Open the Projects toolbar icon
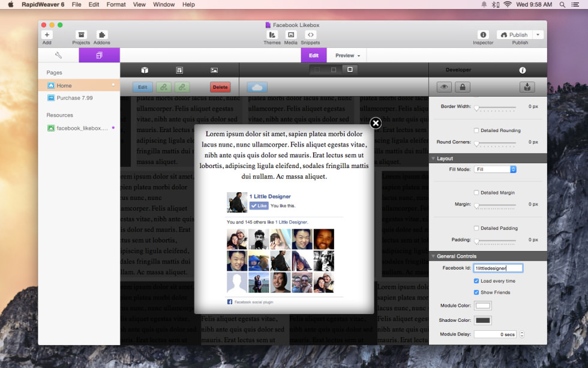The width and height of the screenshot is (588, 368). click(x=81, y=35)
